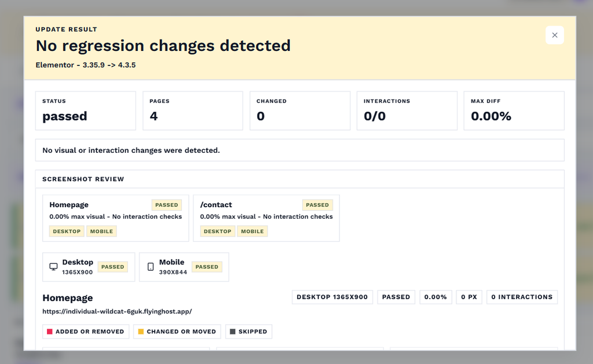
Task: Click the UPDATE RESULT label
Action: click(x=66, y=30)
